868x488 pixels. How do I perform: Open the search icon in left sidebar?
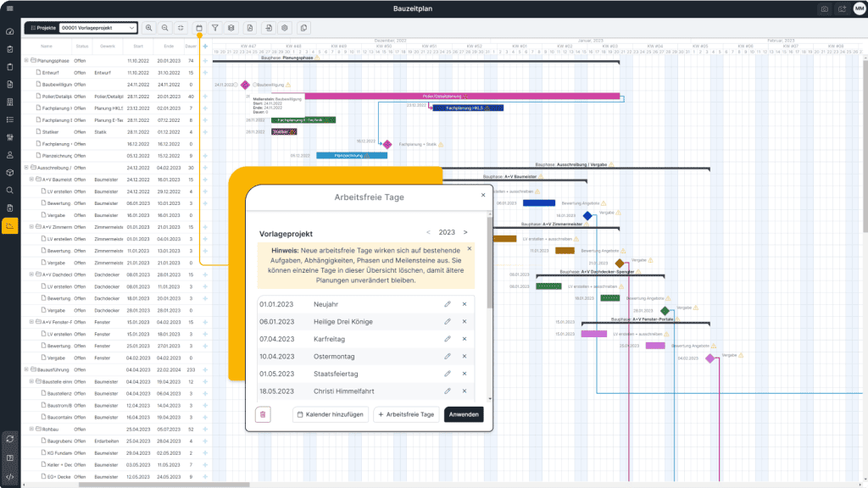click(10, 190)
